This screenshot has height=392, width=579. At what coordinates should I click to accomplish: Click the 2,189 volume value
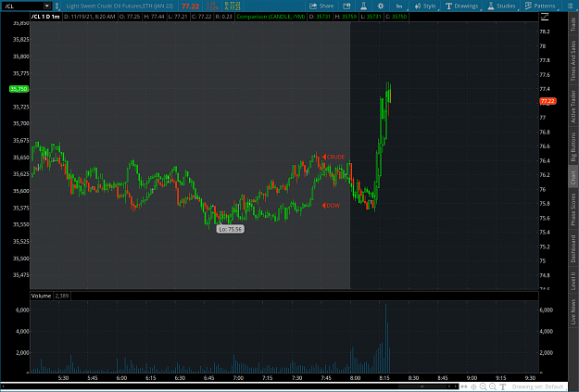[x=62, y=296]
